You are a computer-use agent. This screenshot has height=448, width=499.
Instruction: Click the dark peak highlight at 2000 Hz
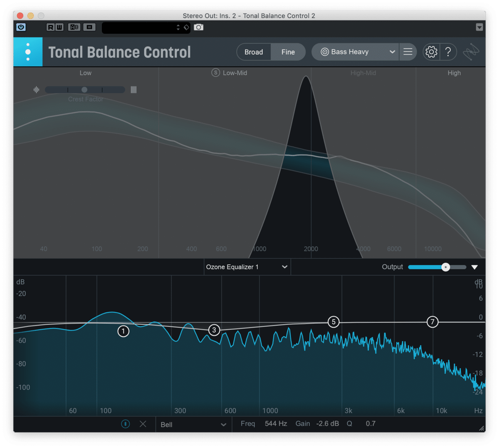[306, 166]
